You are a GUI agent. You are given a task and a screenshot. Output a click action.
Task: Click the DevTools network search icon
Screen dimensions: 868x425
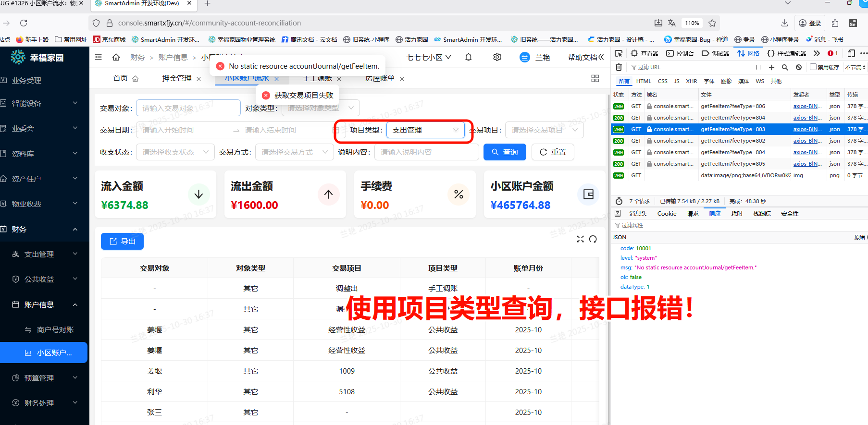coord(785,67)
